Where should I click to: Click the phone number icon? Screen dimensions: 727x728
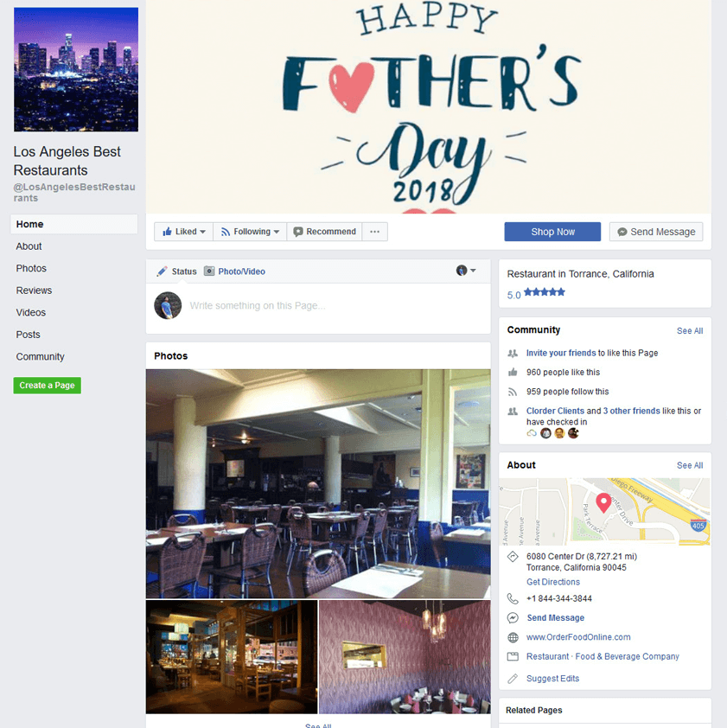[513, 598]
